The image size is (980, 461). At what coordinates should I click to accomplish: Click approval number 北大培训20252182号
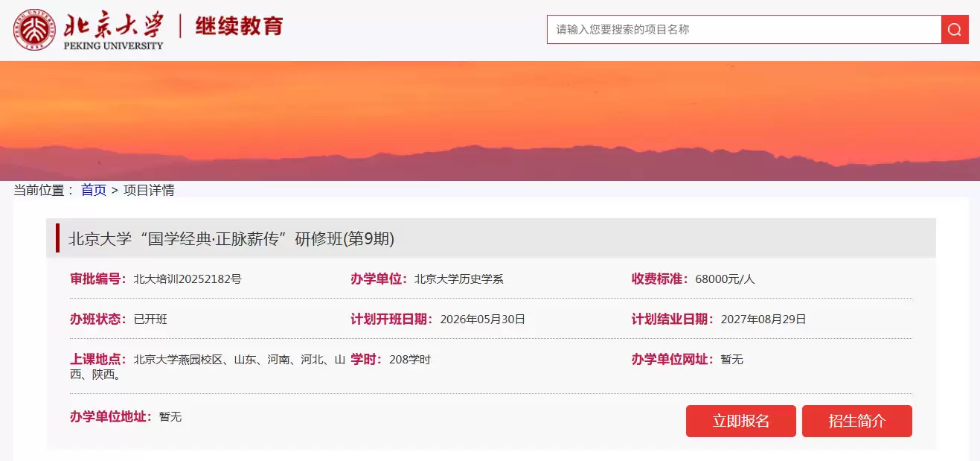(188, 279)
